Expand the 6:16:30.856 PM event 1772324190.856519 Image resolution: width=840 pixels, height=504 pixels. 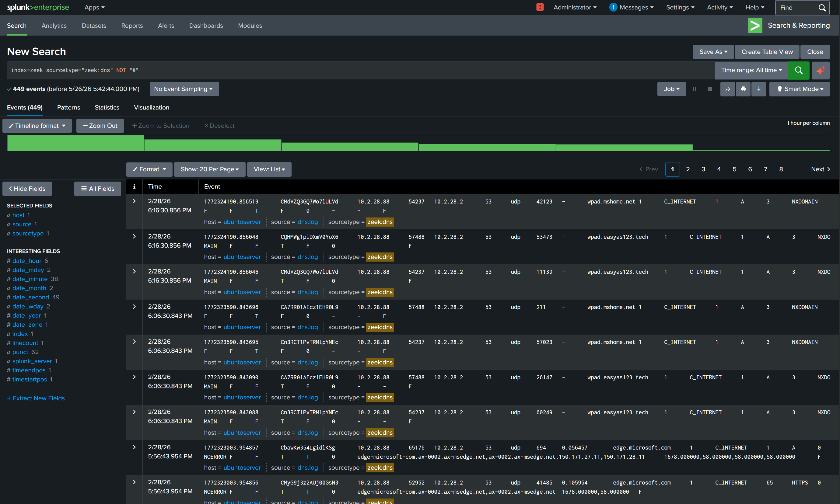(134, 201)
